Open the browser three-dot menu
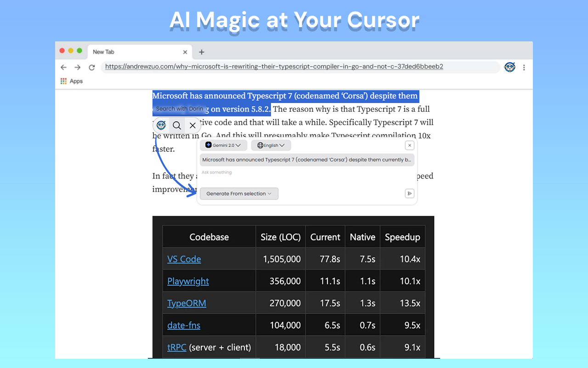This screenshot has width=588, height=368. (524, 67)
